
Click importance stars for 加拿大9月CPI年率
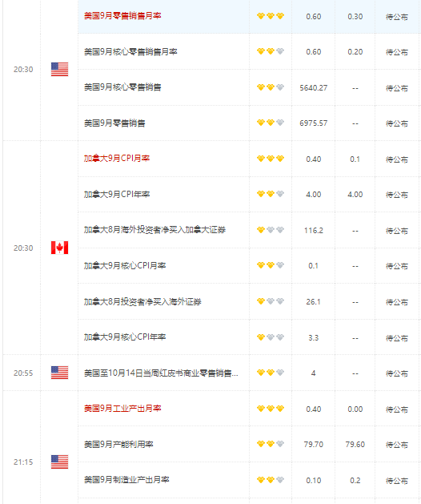tap(271, 194)
